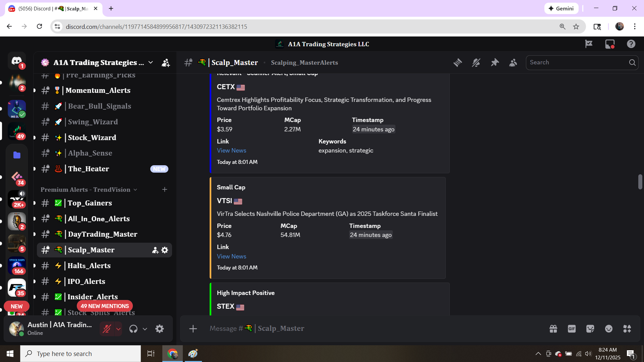Open microphone input options arrow

pos(118,329)
